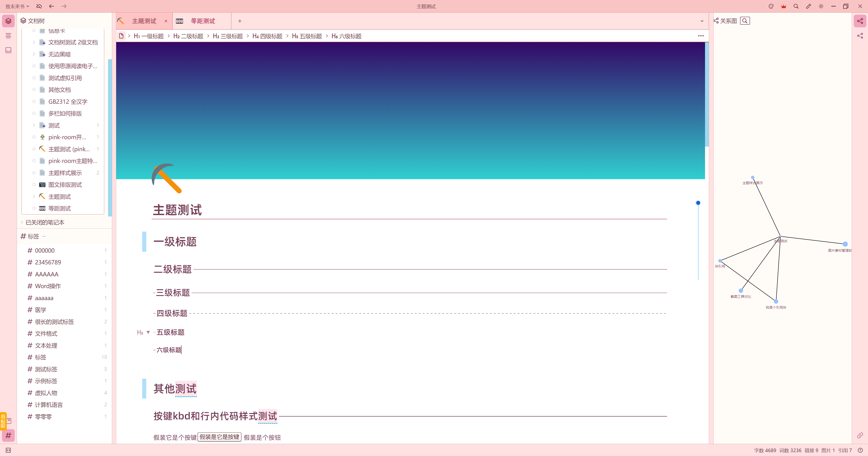Click the document tree layers icon in left dock

click(8, 21)
